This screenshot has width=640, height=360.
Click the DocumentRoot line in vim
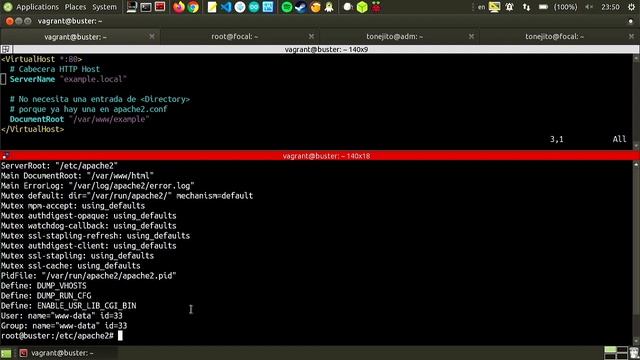coord(80,119)
